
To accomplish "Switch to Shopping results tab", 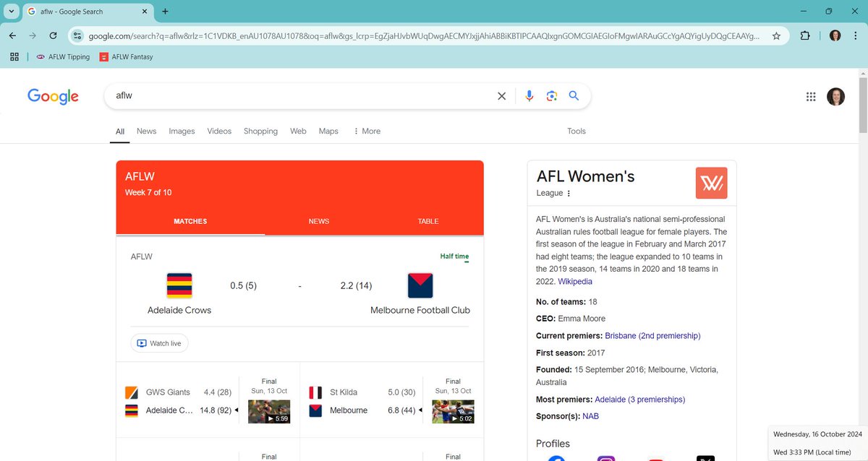I will pyautogui.click(x=260, y=132).
